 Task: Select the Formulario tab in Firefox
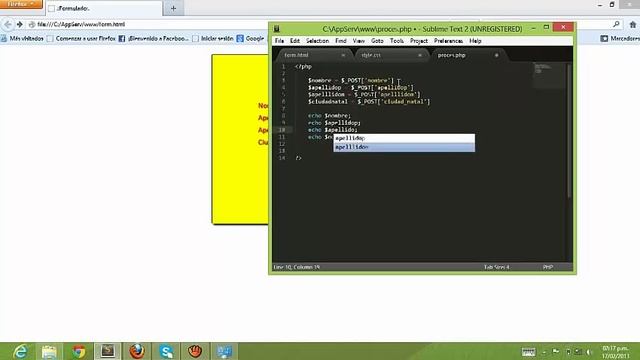104,8
